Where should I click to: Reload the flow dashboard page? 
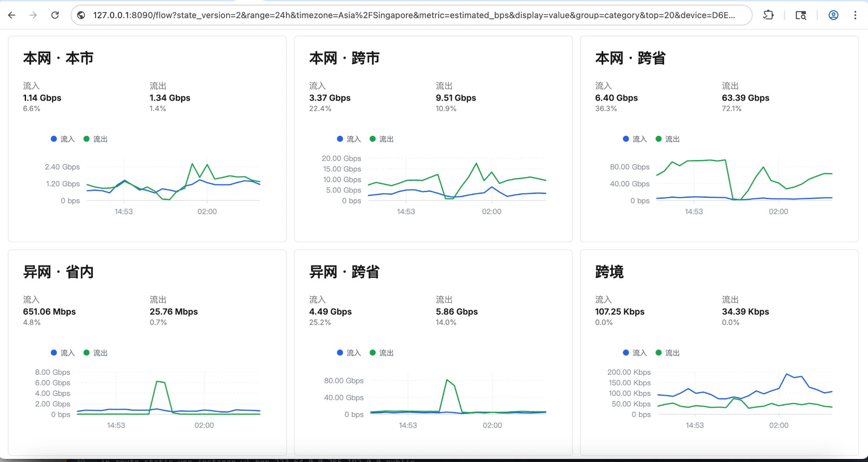tap(55, 15)
